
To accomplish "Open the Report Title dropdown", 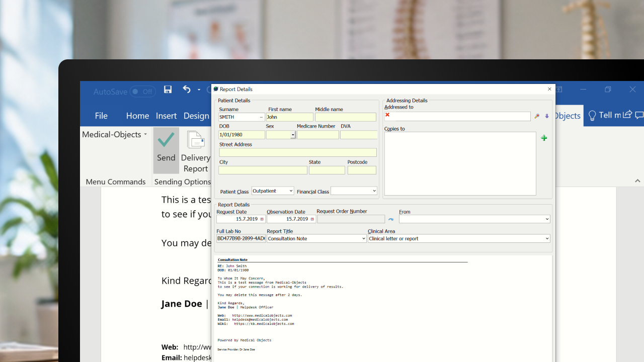I will point(364,238).
